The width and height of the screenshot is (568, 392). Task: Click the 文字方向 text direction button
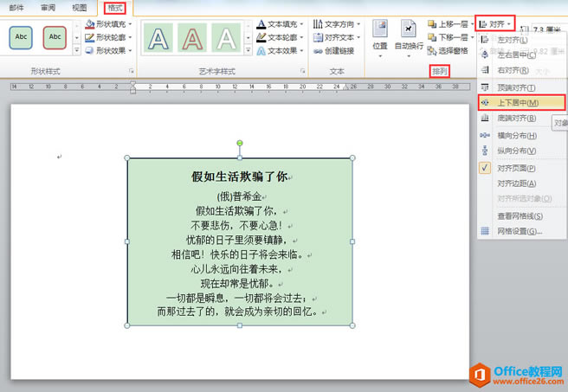337,24
